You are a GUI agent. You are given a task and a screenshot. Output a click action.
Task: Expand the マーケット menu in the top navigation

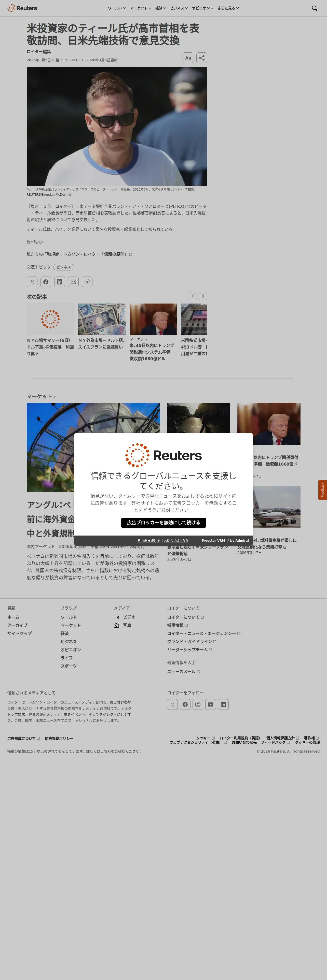(x=141, y=8)
